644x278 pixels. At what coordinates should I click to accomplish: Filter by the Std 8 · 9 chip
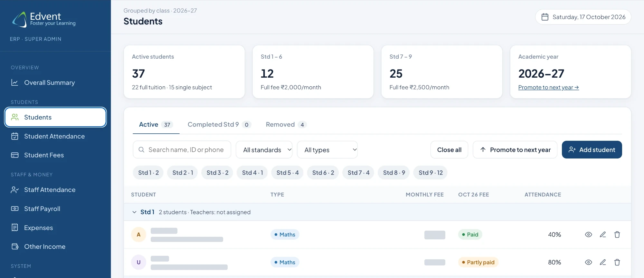pyautogui.click(x=394, y=173)
